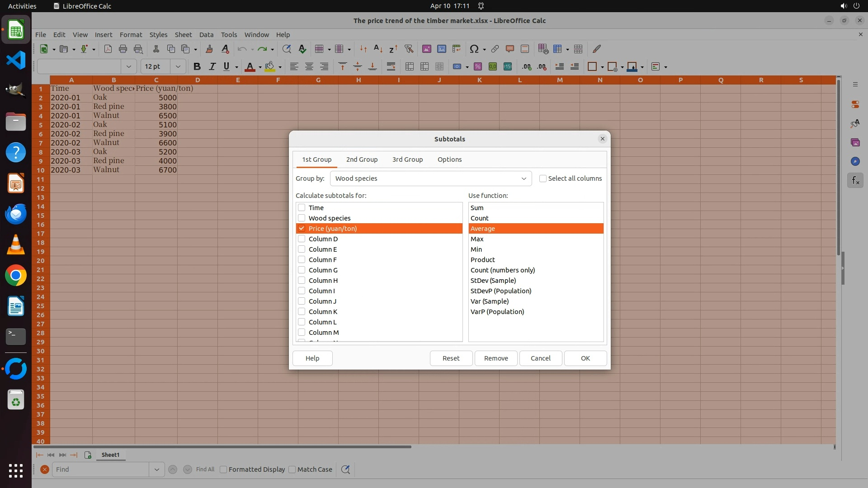
Task: Open the Functions sidebar panel icon
Action: [x=855, y=181]
